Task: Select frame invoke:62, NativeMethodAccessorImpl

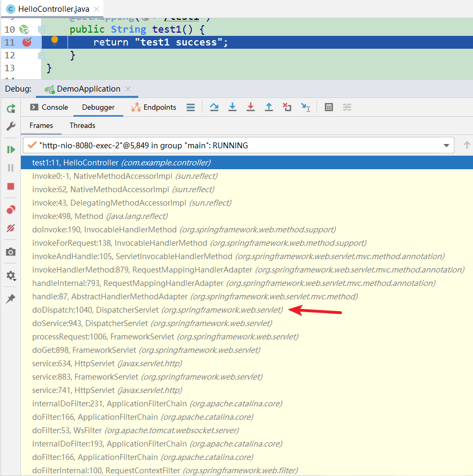Action: tap(246, 190)
